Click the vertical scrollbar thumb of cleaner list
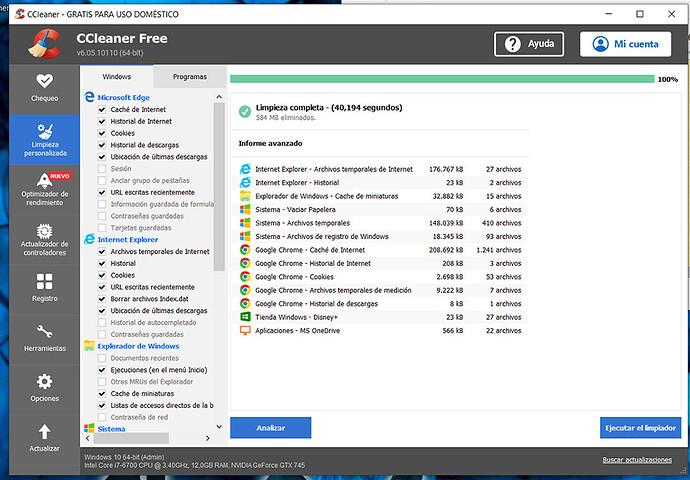 [x=219, y=187]
